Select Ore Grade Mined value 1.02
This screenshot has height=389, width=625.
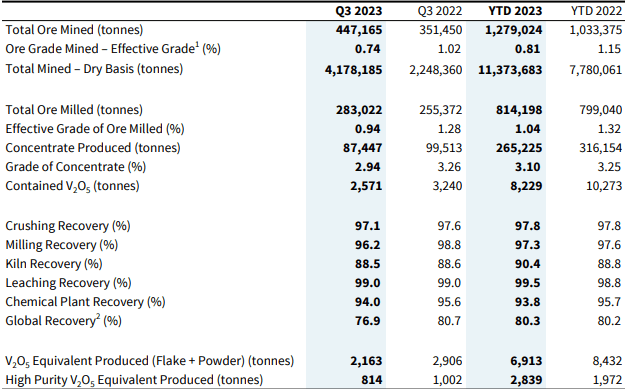click(x=449, y=49)
